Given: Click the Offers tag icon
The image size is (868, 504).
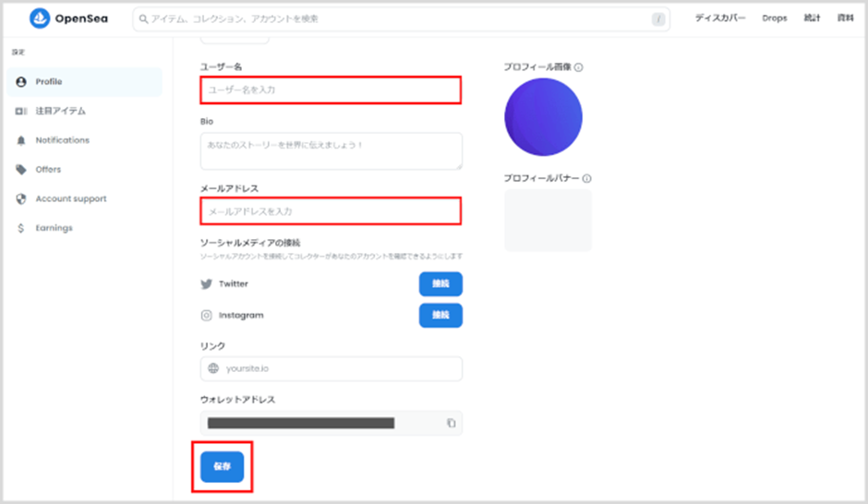Looking at the screenshot, I should click(x=21, y=170).
